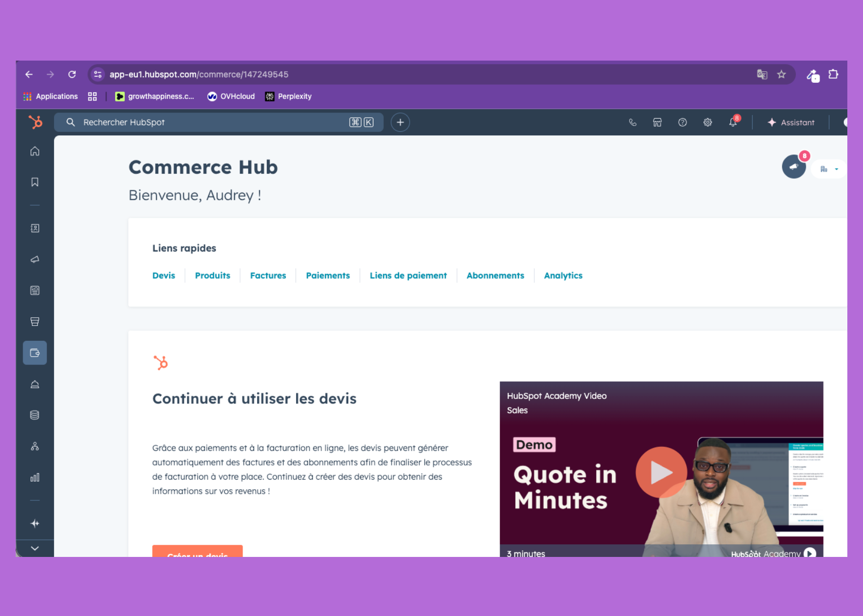This screenshot has width=863, height=616.
Task: Play the Quote in Minutes video
Action: 661,473
